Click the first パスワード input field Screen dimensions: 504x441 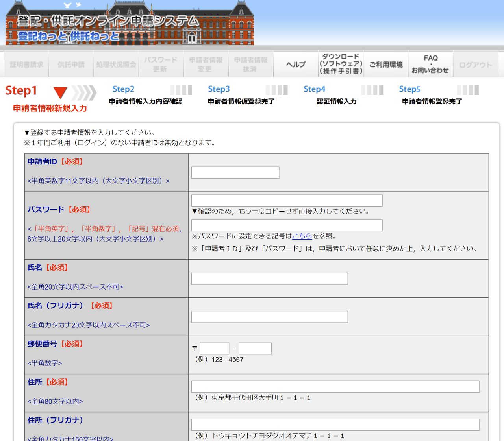[287, 201]
